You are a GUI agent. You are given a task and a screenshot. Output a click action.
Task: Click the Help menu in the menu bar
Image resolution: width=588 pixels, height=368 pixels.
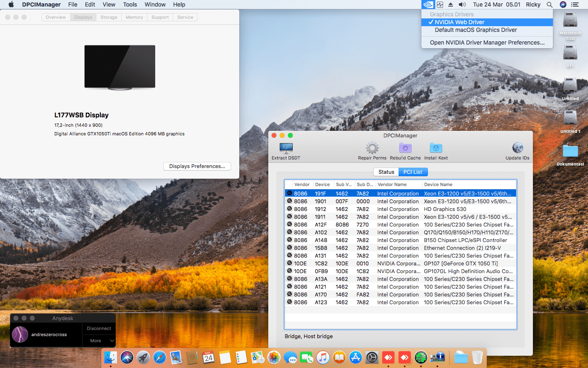point(179,4)
